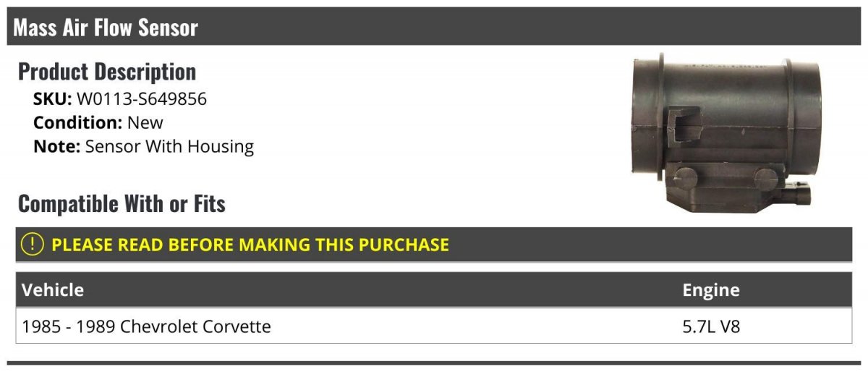Viewport: 868px width, 372px height.
Task: Click the Vehicle column header
Action: coord(53,290)
